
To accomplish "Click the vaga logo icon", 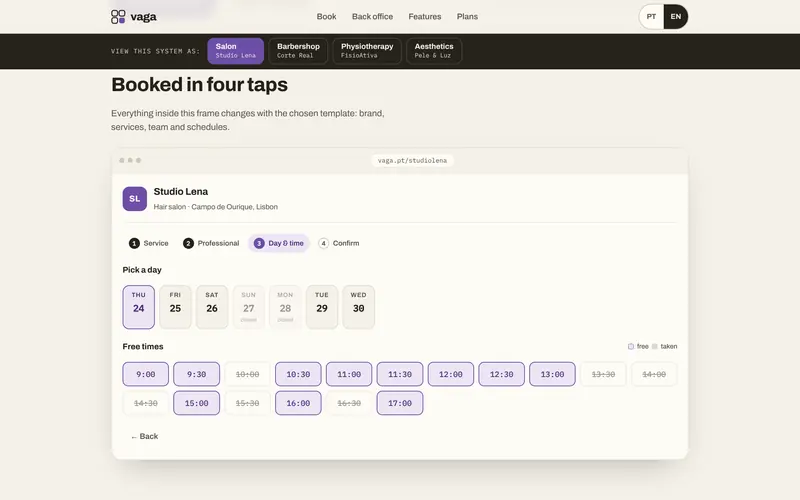I will pyautogui.click(x=118, y=17).
